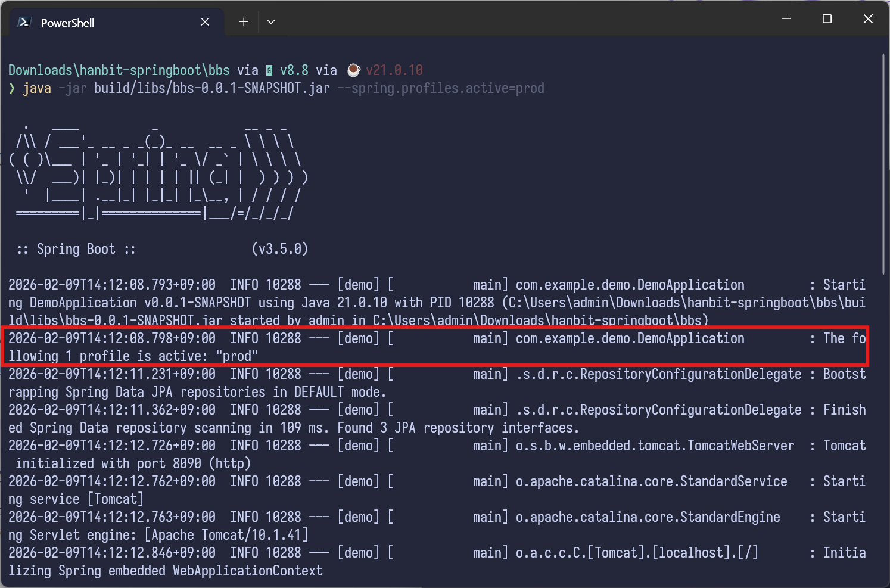Click the Gradle icon before v8.8
This screenshot has width=890, height=588.
[269, 71]
